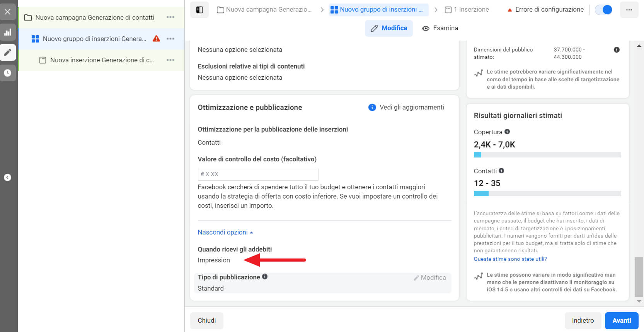
Task: Click the Chiudi button
Action: pyautogui.click(x=207, y=320)
